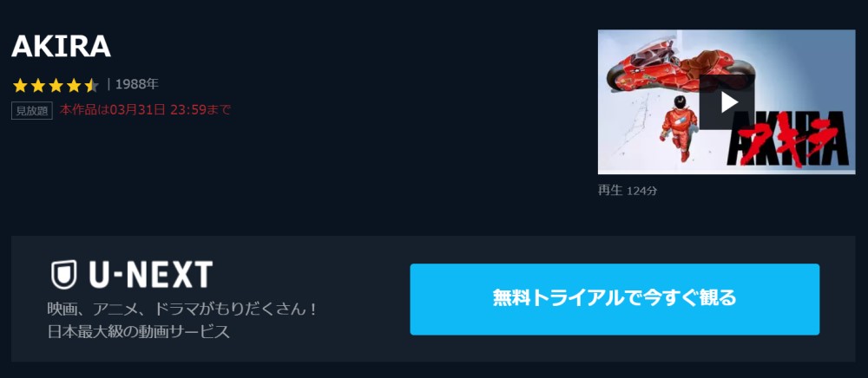The width and height of the screenshot is (868, 378).
Task: Click the first yellow rating star
Action: (x=20, y=85)
